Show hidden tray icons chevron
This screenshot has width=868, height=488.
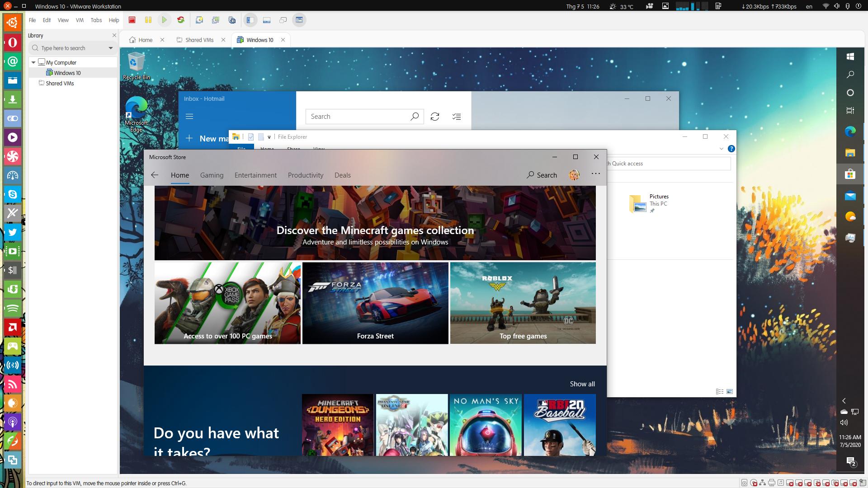(x=844, y=401)
